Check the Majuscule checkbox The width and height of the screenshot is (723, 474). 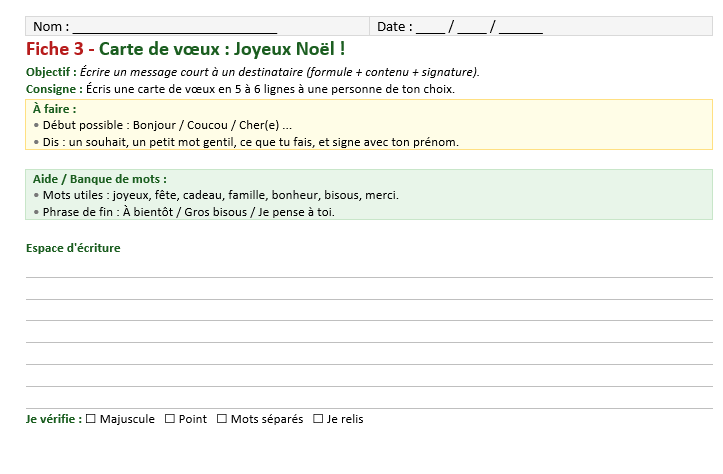tap(91, 419)
